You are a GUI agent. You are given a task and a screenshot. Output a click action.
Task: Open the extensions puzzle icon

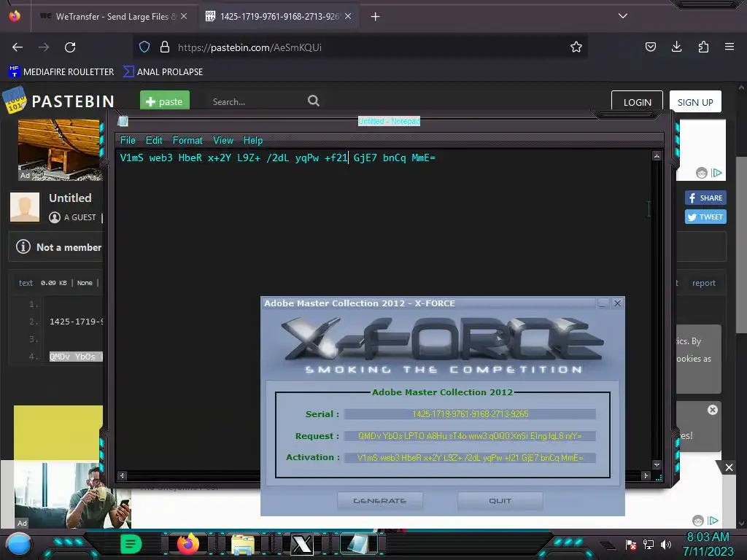coord(703,47)
